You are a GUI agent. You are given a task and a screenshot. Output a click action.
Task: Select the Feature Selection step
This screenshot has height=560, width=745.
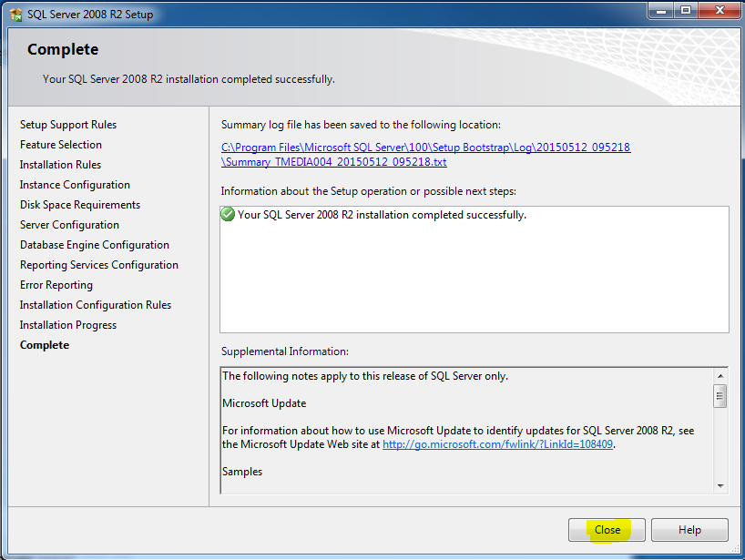click(61, 145)
